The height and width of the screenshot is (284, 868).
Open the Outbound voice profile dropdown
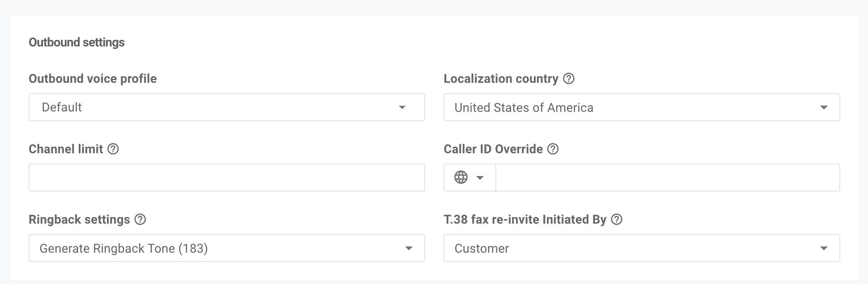226,107
